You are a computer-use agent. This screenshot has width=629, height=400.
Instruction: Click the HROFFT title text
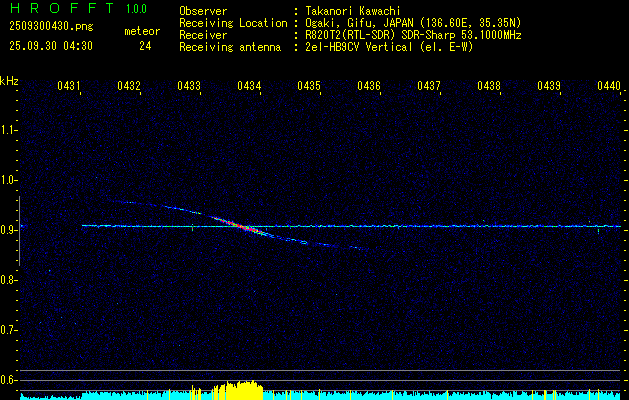point(62,8)
